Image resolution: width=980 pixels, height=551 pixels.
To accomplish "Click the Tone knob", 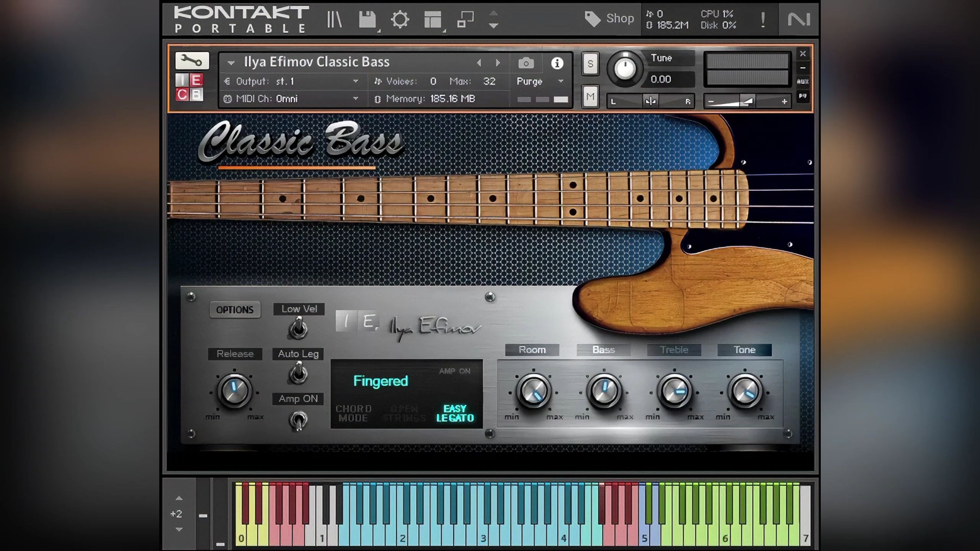I will 745,391.
